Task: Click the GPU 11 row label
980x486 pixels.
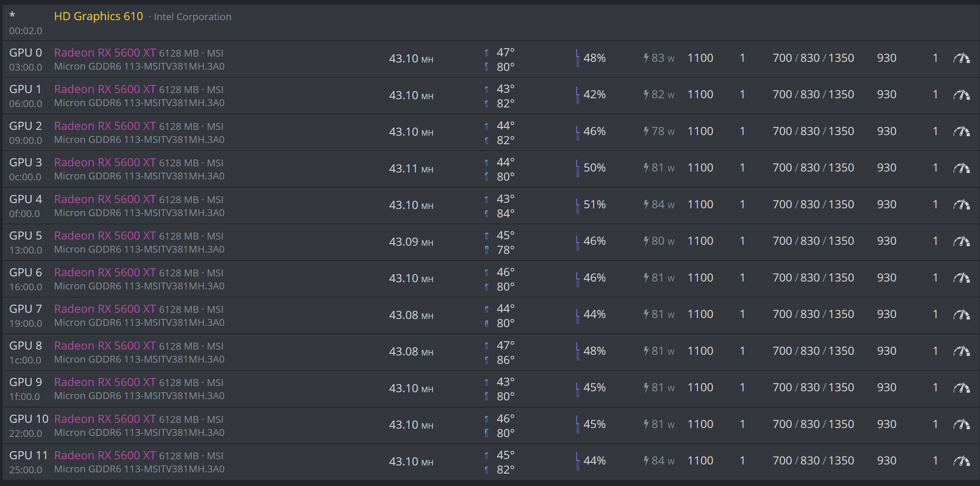Action: tap(28, 455)
